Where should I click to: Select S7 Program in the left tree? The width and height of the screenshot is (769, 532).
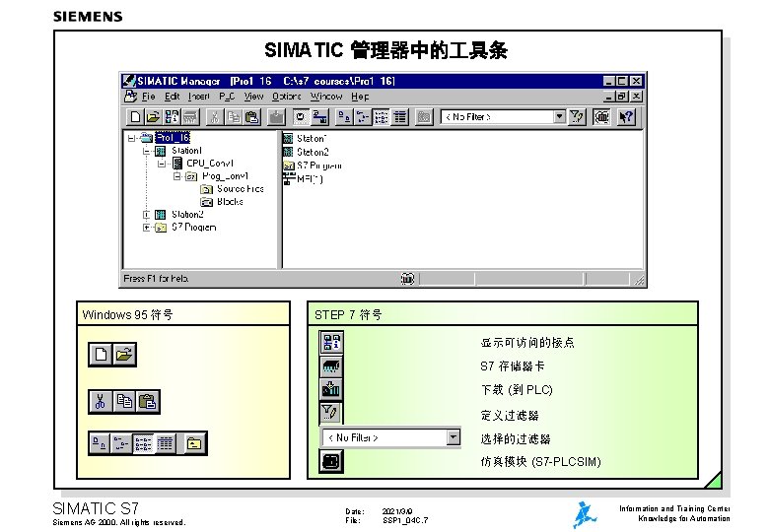coord(193,227)
